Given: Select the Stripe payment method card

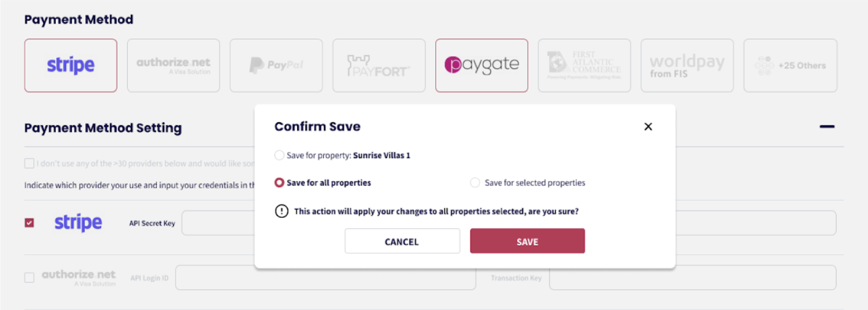Looking at the screenshot, I should tap(71, 65).
